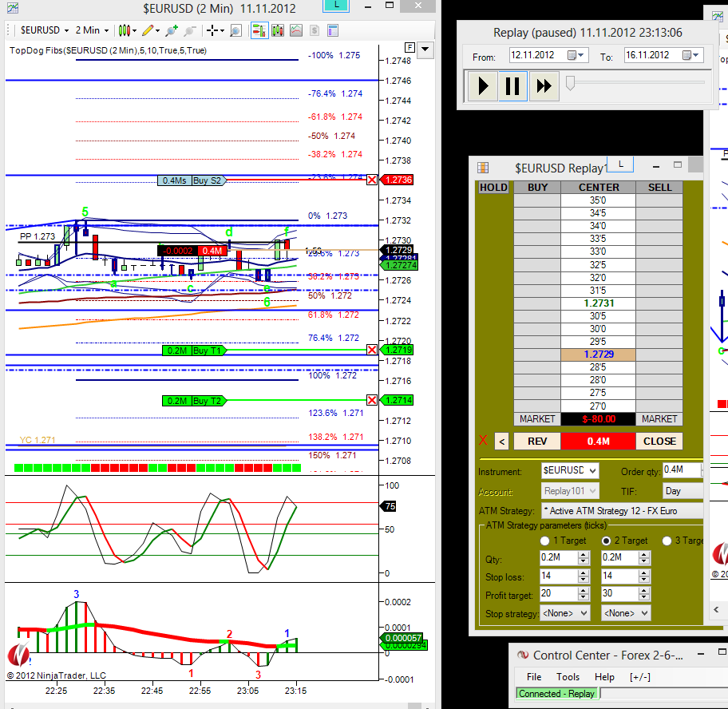This screenshot has height=709, width=728.
Task: Cancel the Buy T2 target order X
Action: coord(372,400)
